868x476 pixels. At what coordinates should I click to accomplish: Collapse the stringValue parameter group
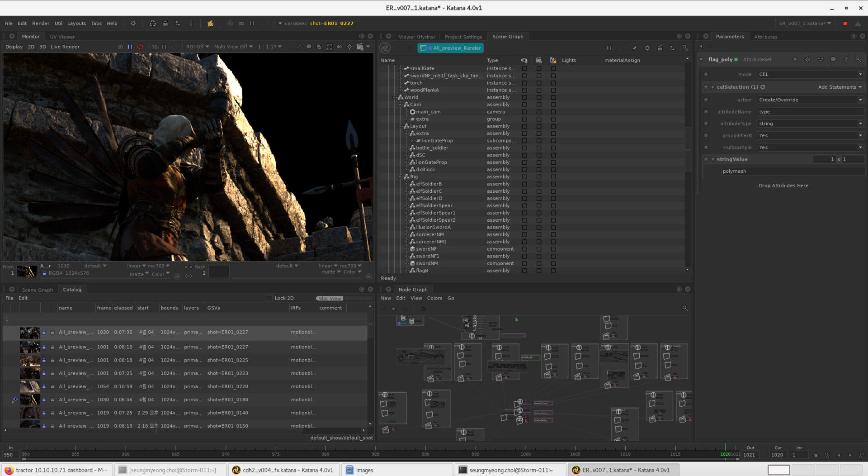click(x=713, y=159)
